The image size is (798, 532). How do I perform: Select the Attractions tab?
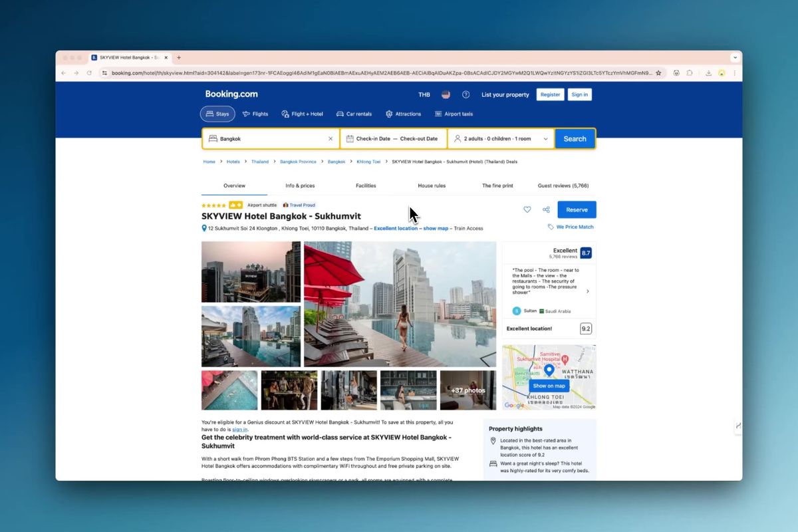point(403,114)
